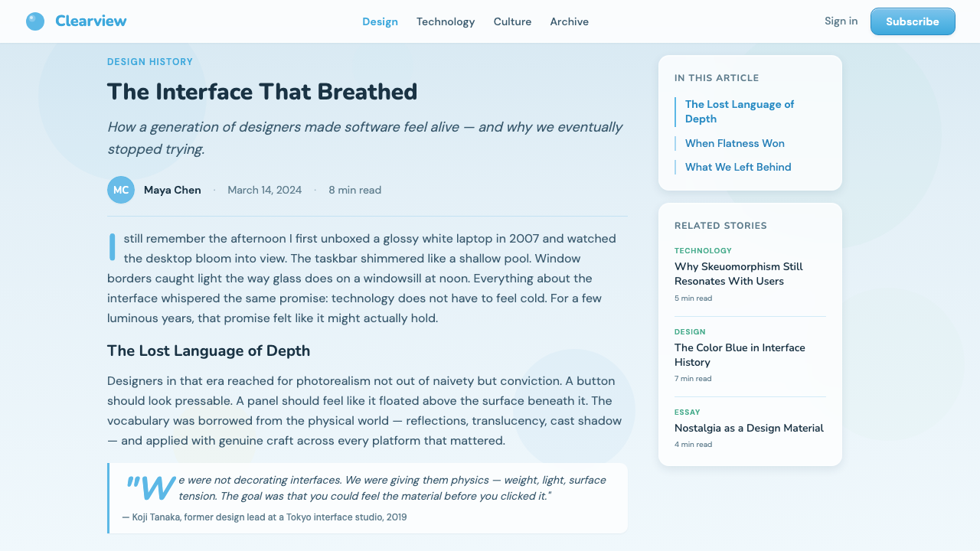
Task: Click The Interface That Breathed headline
Action: coord(263,92)
